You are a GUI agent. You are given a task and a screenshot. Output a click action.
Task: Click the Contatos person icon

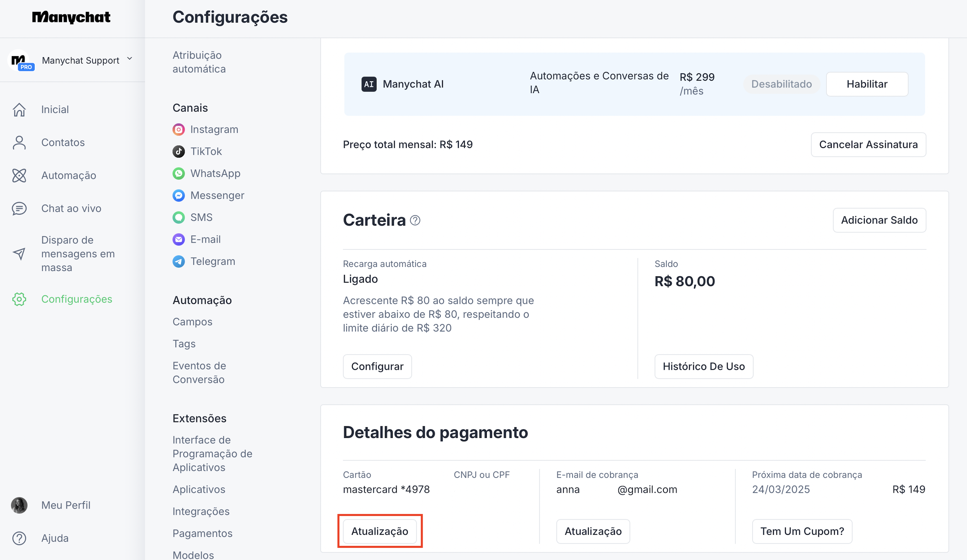19,143
